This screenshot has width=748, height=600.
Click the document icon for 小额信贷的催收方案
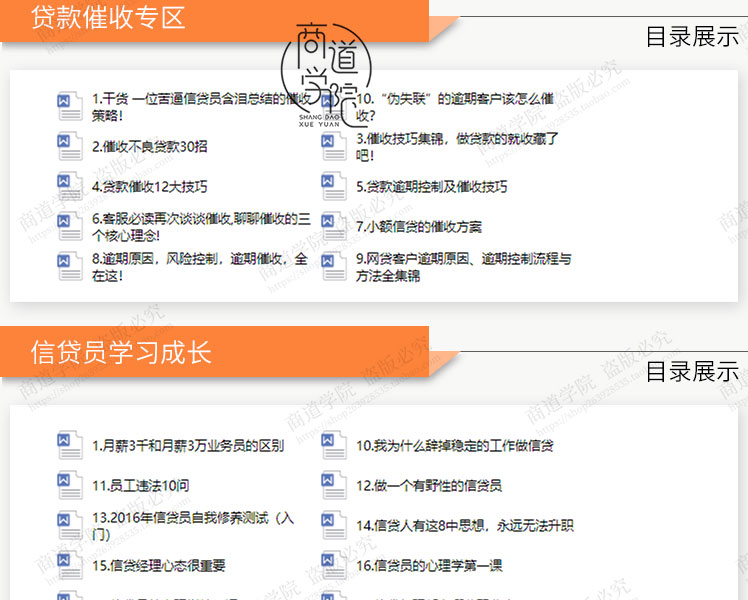[334, 226]
